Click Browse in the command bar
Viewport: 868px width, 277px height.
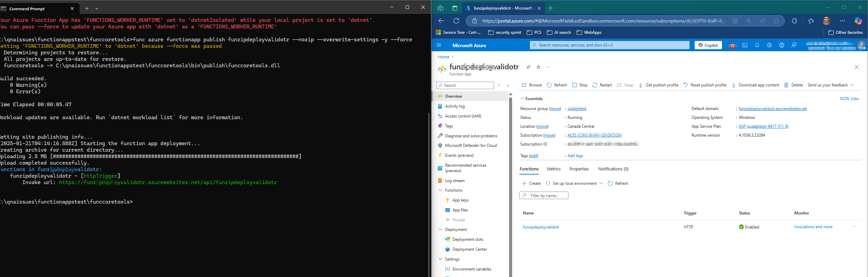(532, 85)
